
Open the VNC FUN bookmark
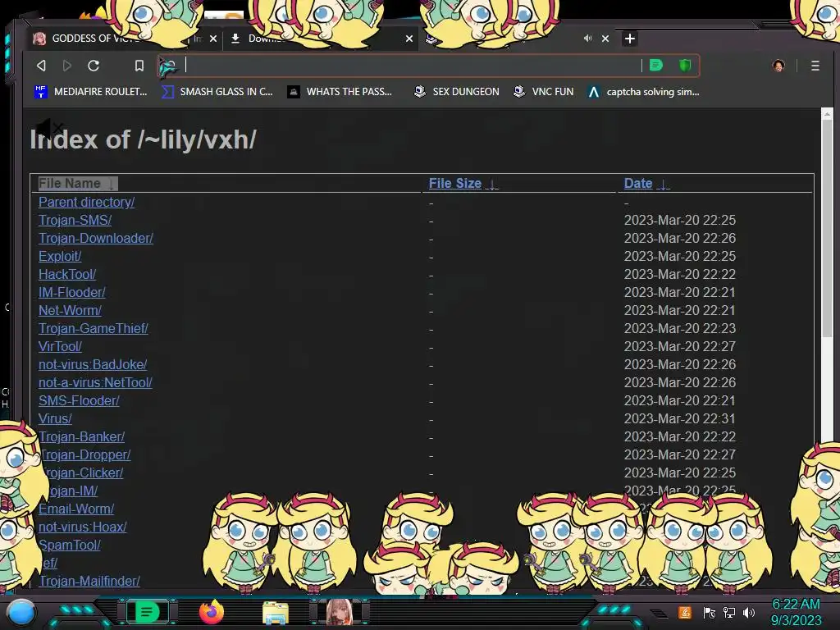[543, 92]
